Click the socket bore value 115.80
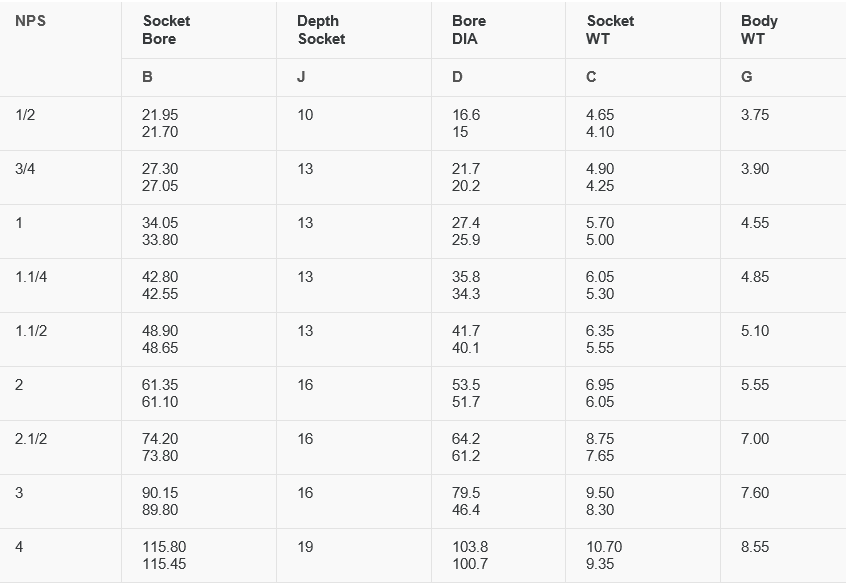 (164, 547)
